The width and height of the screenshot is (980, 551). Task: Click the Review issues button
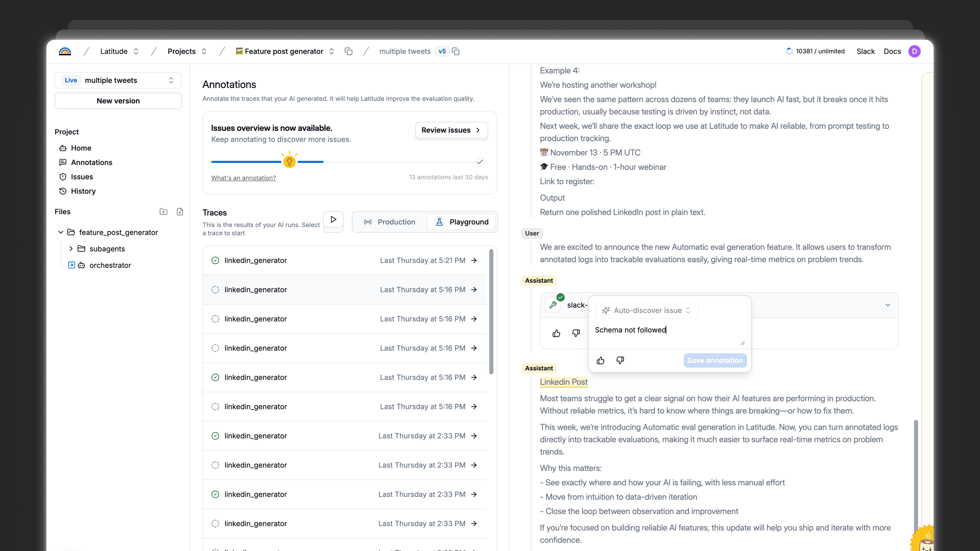[x=451, y=130]
